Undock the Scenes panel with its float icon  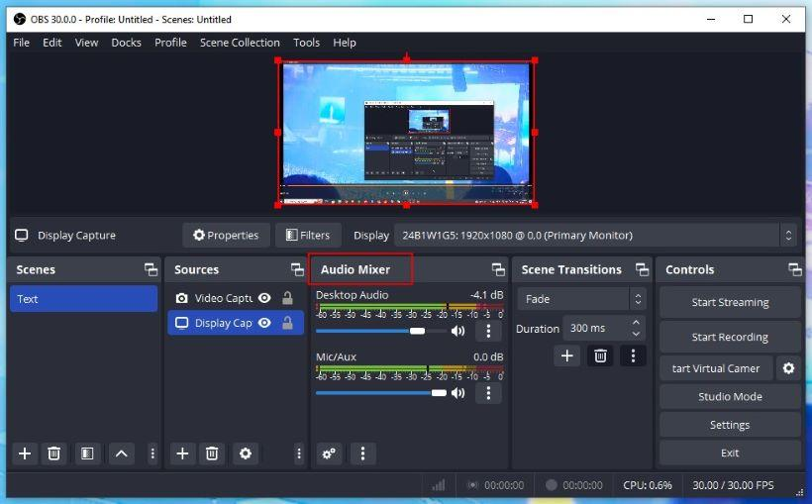pos(151,269)
